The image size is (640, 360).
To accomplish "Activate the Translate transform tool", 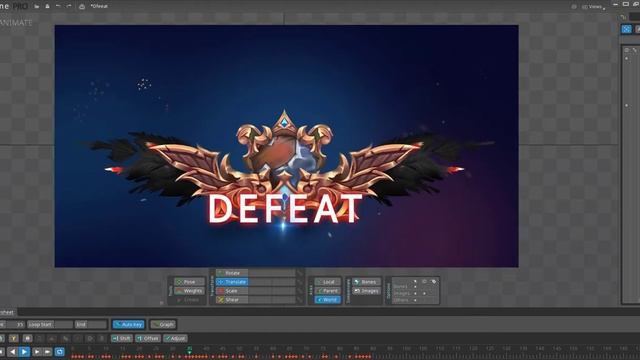I will [x=232, y=282].
